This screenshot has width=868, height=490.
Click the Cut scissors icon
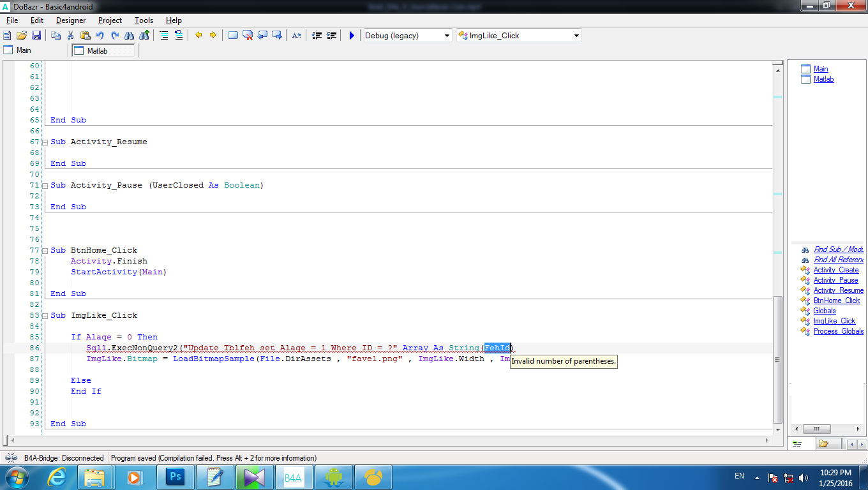point(70,36)
